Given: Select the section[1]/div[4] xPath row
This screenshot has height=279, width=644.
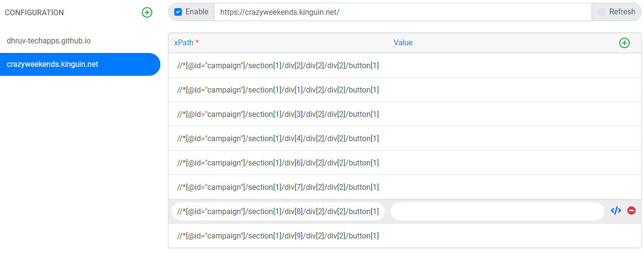Looking at the screenshot, I should pos(404,138).
